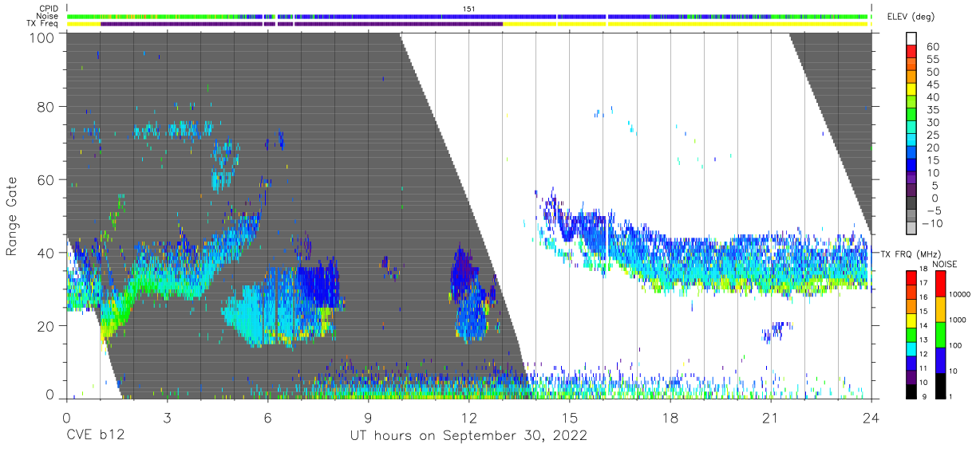
Task: Click the 60 tick on Range Gate axis
Action: click(46, 179)
